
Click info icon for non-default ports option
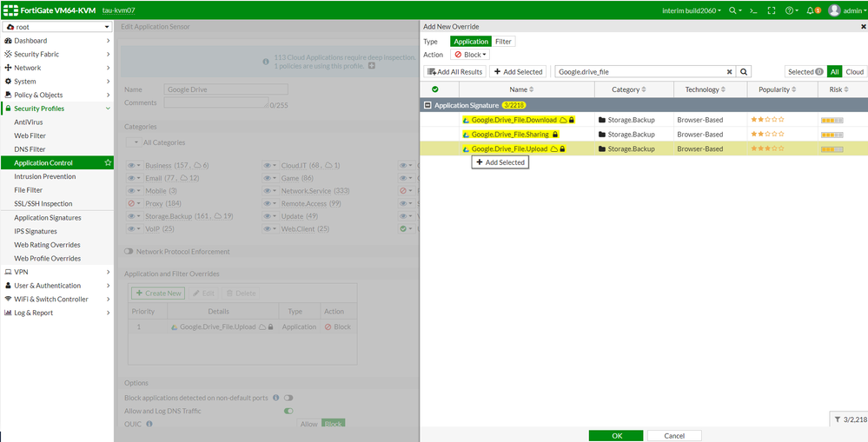(x=275, y=398)
